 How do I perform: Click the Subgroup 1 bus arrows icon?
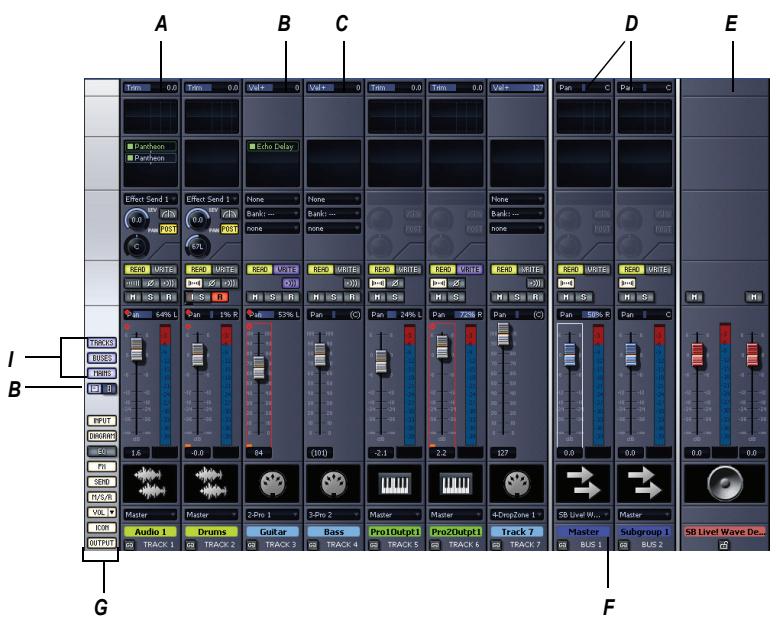click(x=645, y=483)
